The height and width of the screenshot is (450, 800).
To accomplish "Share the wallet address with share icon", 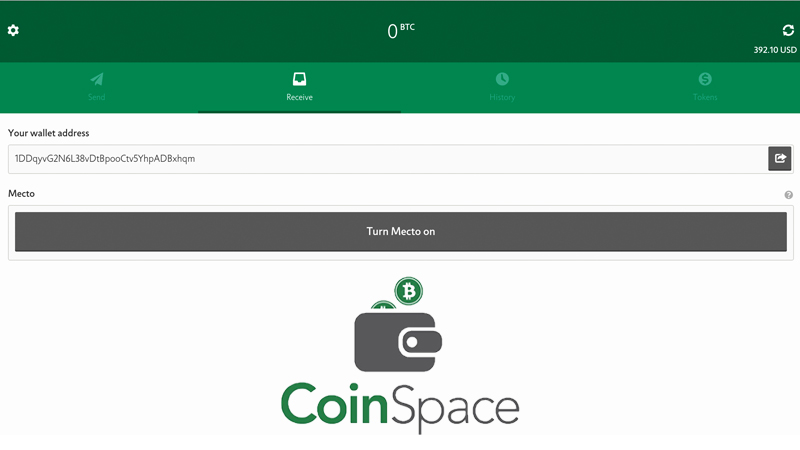I will tap(780, 159).
